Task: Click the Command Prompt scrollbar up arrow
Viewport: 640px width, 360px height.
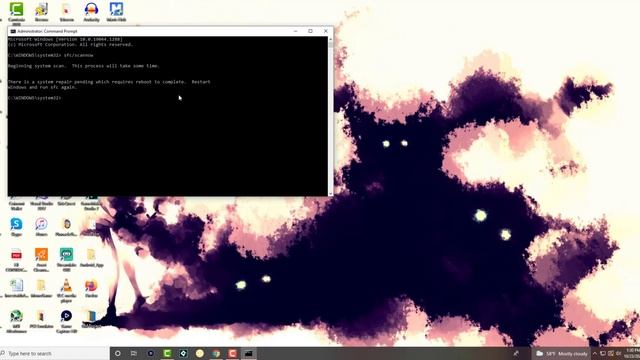Action: pos(330,39)
